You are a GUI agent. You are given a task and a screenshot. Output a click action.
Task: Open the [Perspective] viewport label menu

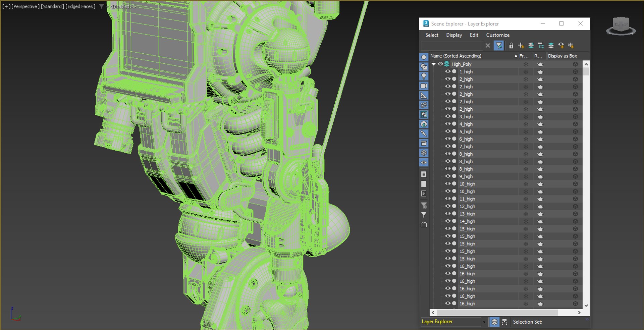25,6
